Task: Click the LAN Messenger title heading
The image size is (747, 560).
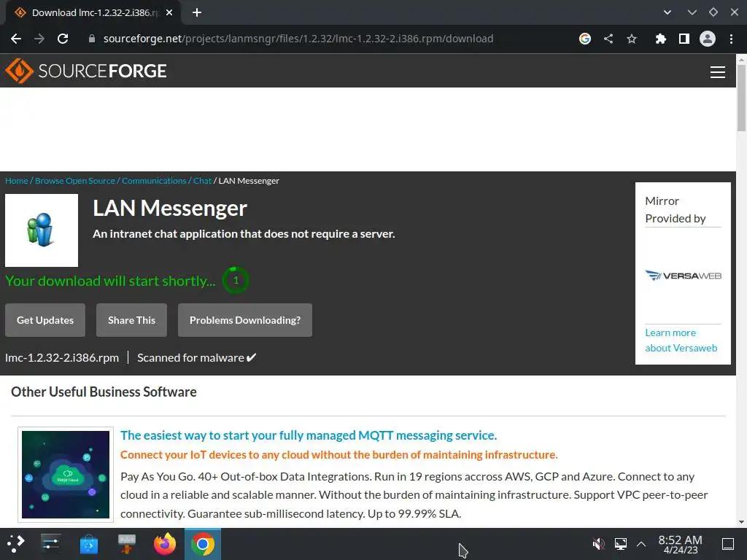Action: coord(170,208)
